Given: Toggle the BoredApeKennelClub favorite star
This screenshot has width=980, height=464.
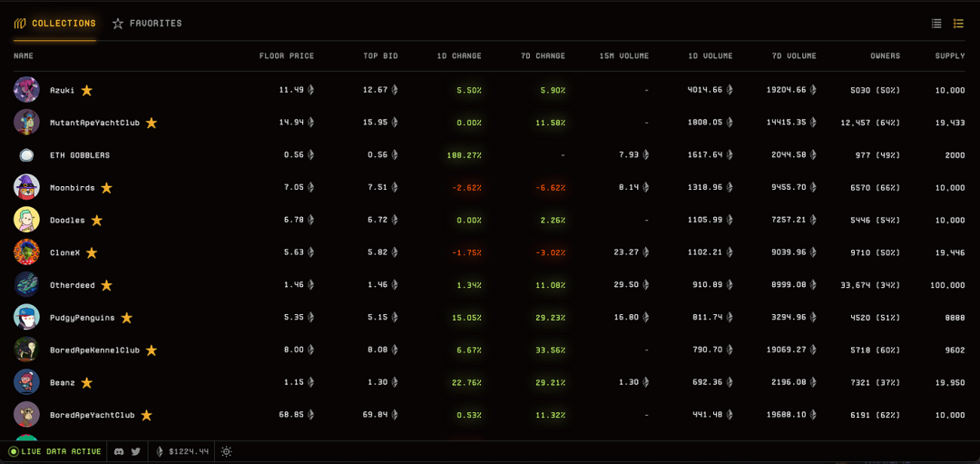Looking at the screenshot, I should 152,350.
